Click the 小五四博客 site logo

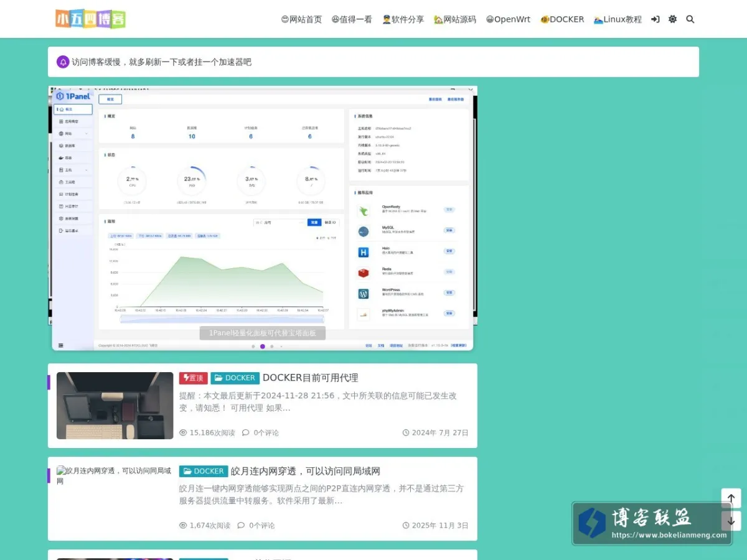tap(90, 19)
